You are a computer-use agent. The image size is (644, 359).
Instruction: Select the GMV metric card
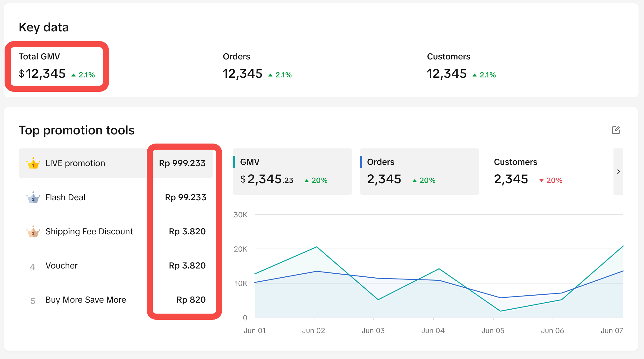coord(292,171)
